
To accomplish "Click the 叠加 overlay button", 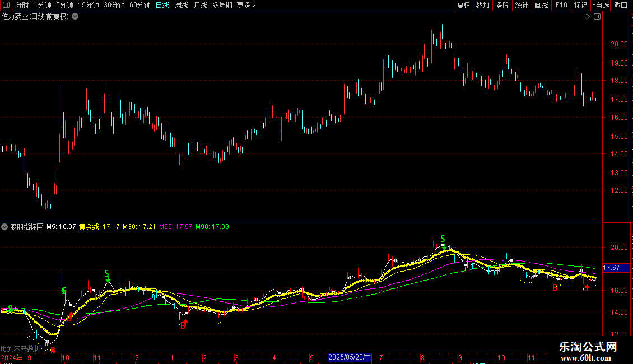I will click(482, 5).
